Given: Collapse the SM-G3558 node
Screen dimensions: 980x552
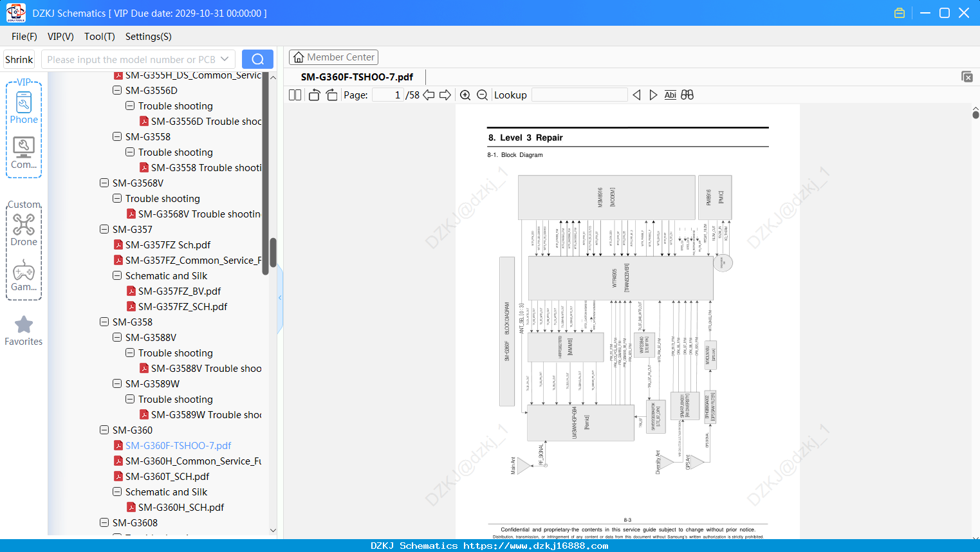Looking at the screenshot, I should [x=117, y=136].
